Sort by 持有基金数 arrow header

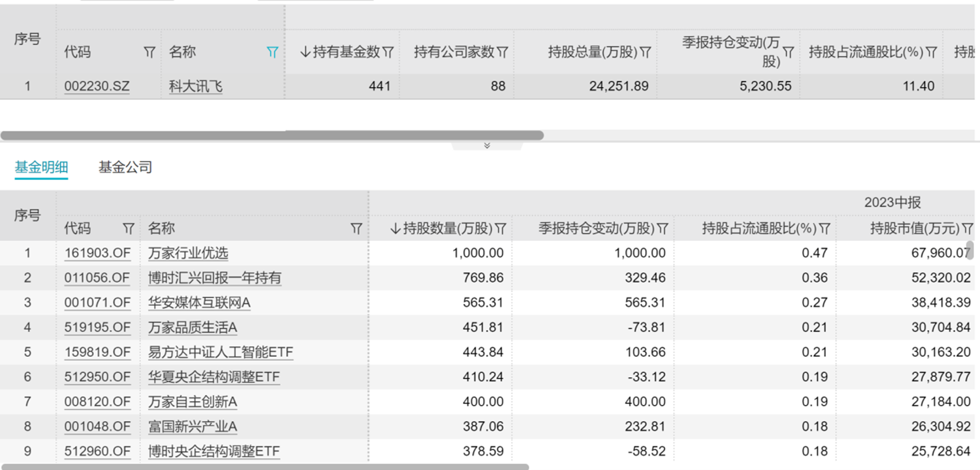click(305, 52)
